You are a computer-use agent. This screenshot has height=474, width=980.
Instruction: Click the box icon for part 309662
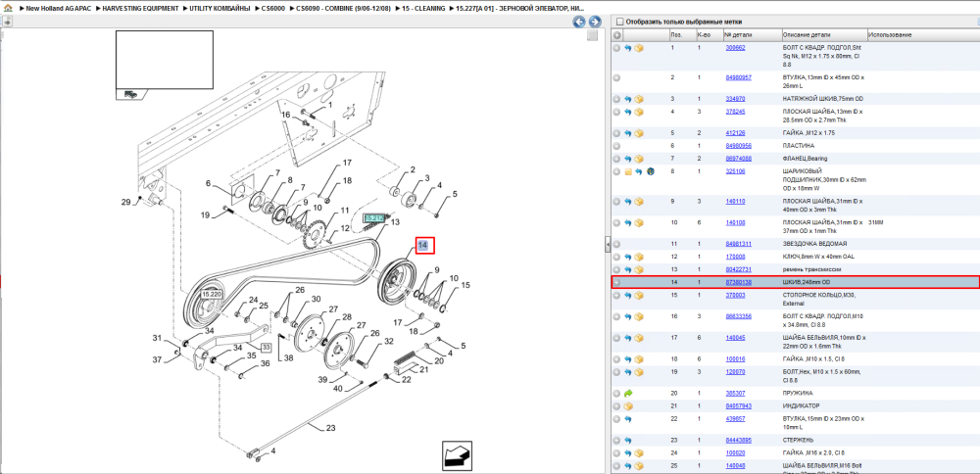click(x=639, y=47)
